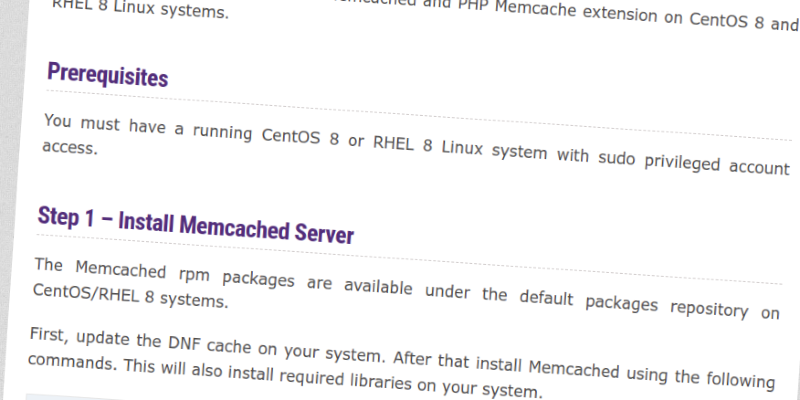Click the Prerequisites heading

[107, 75]
